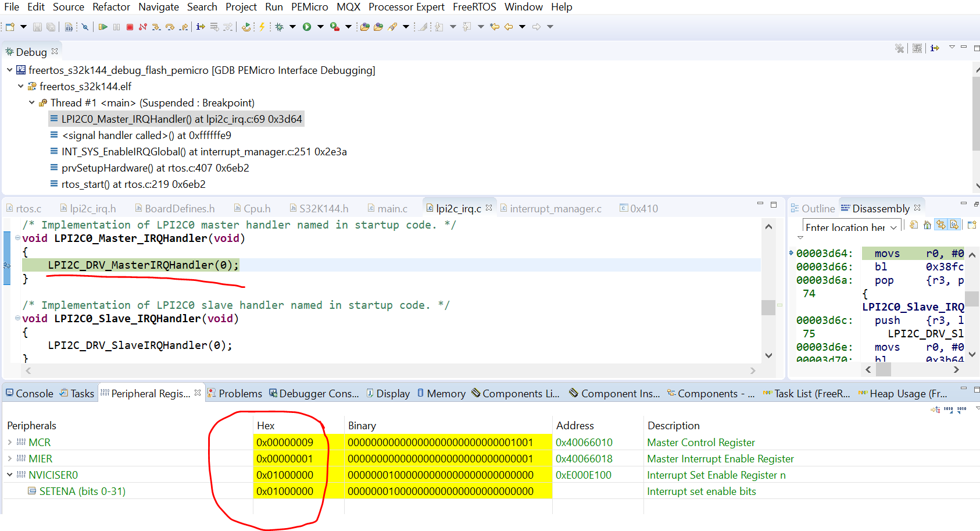980x531 pixels.
Task: Step Into the current source line
Action: 156,26
